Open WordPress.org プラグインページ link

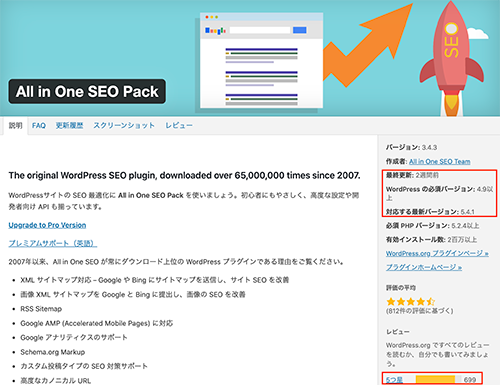437,254
